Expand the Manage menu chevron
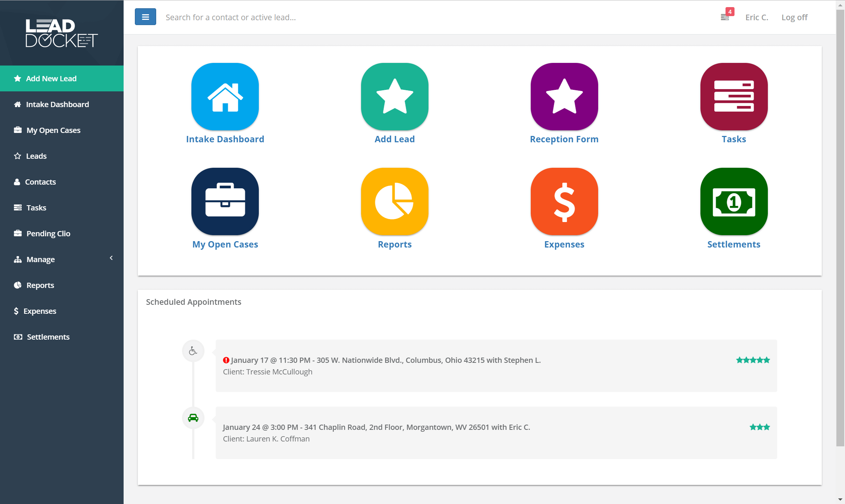This screenshot has width=845, height=504. [x=111, y=258]
